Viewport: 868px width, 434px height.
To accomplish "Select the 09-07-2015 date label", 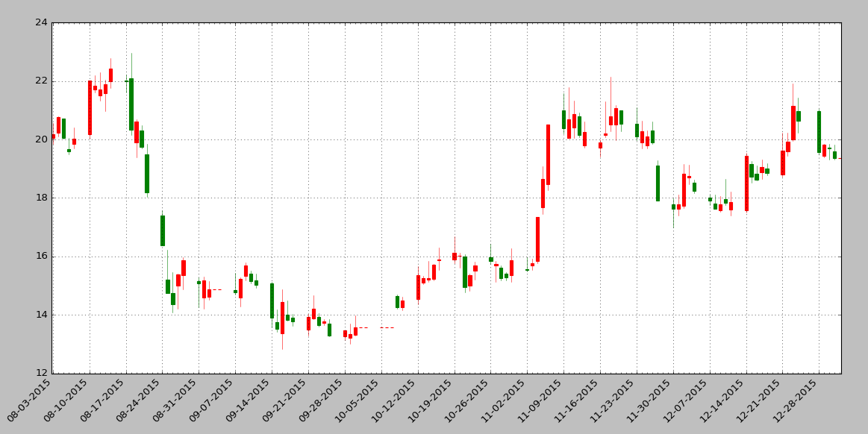I will pyautogui.click(x=212, y=400).
